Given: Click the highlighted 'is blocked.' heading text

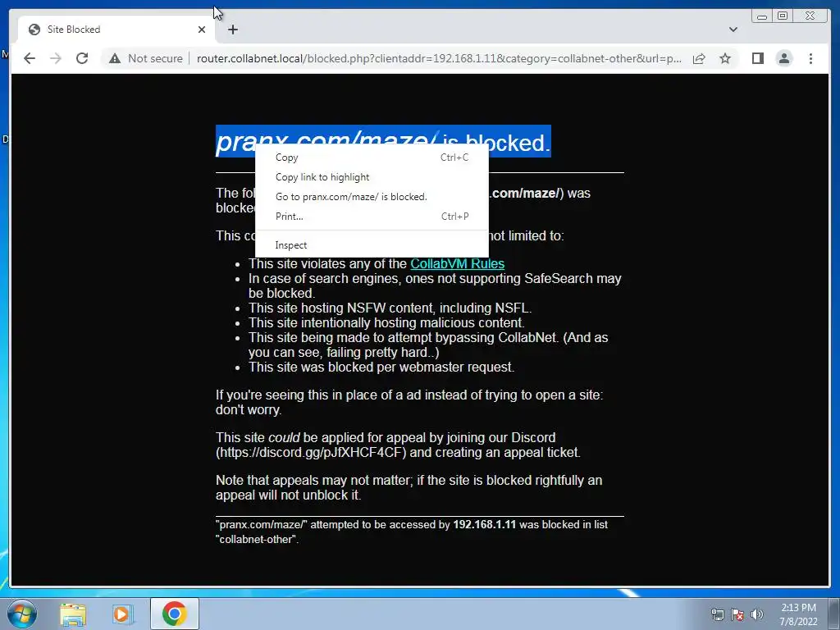Looking at the screenshot, I should coord(496,143).
